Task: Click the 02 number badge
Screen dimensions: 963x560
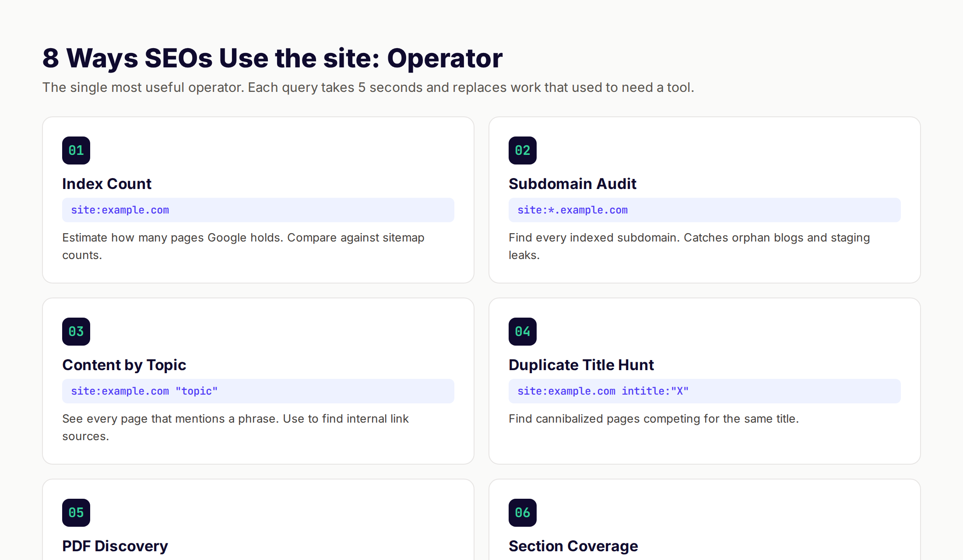Action: (x=523, y=150)
